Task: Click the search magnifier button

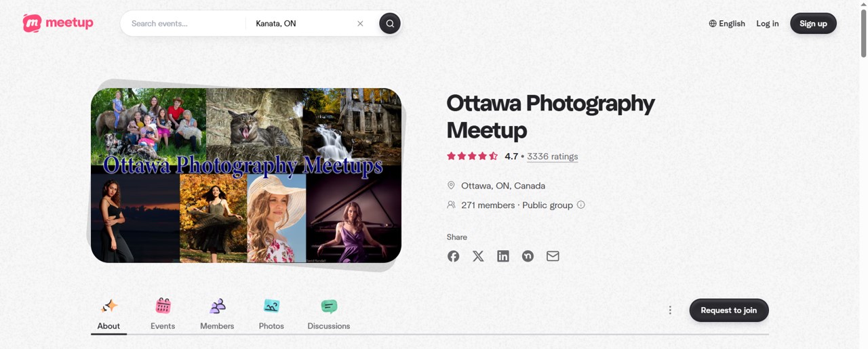Action: 390,24
